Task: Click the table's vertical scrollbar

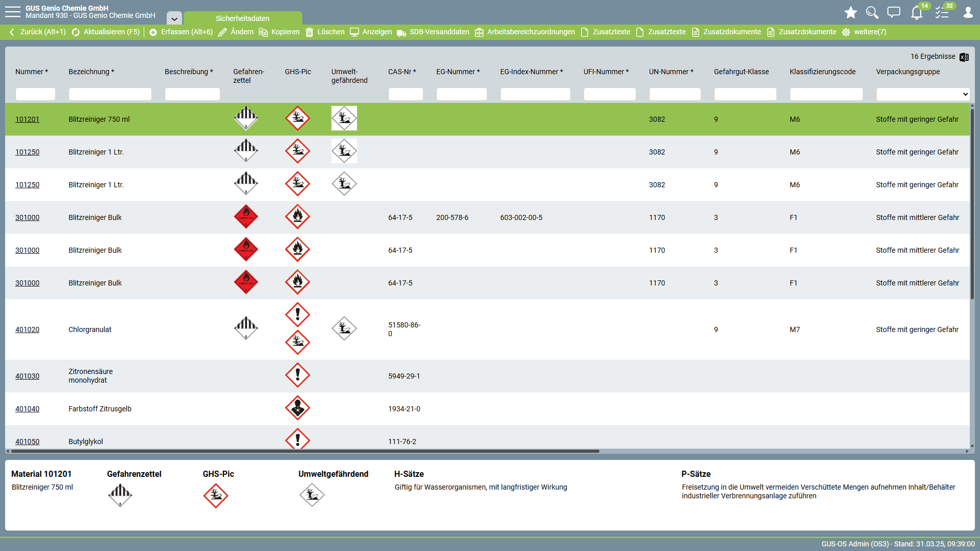Action: (972, 204)
